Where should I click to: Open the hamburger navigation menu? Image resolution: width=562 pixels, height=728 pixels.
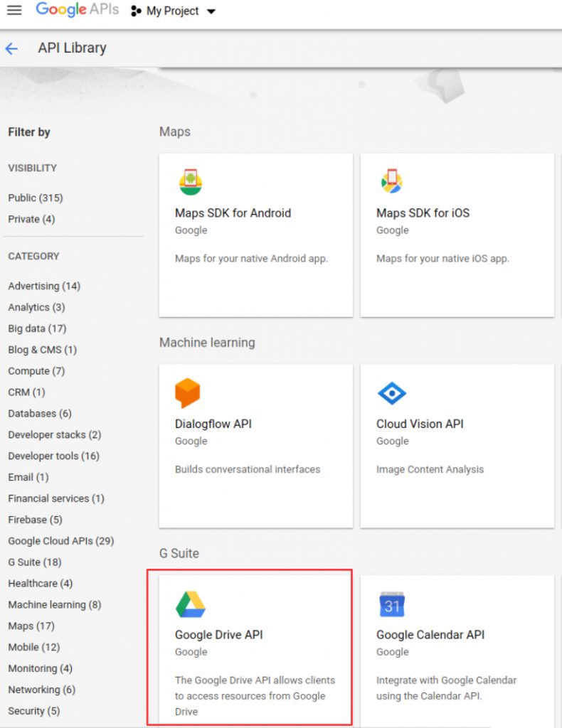point(14,10)
